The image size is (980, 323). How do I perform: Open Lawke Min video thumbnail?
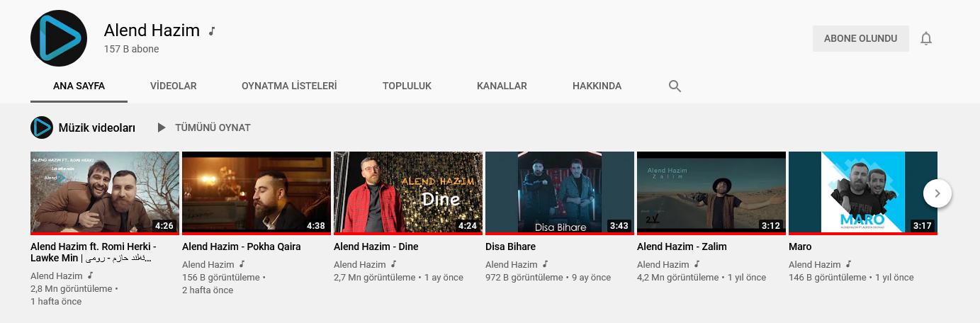point(105,193)
